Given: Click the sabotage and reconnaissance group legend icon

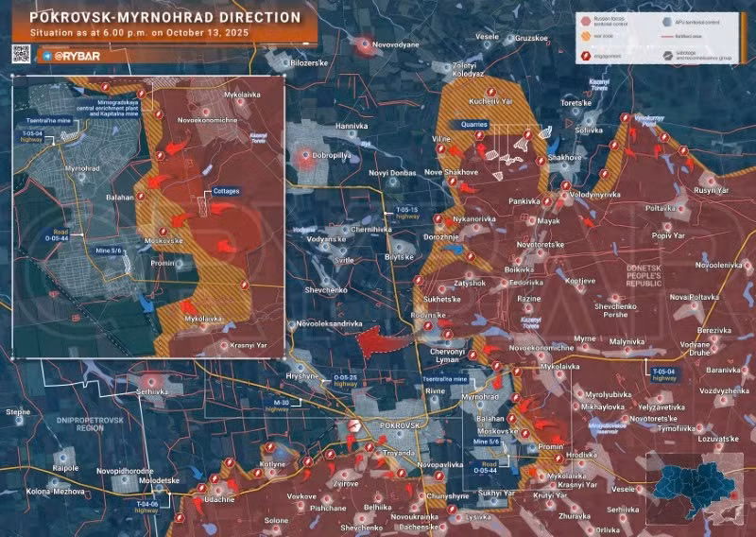Looking at the screenshot, I should pyautogui.click(x=667, y=56).
